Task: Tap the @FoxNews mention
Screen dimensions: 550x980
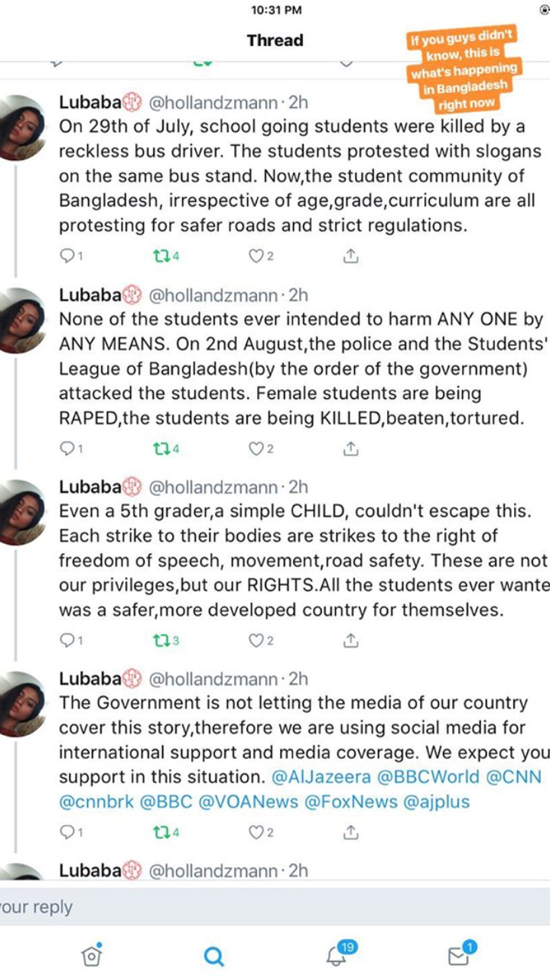Action: pyautogui.click(x=355, y=802)
